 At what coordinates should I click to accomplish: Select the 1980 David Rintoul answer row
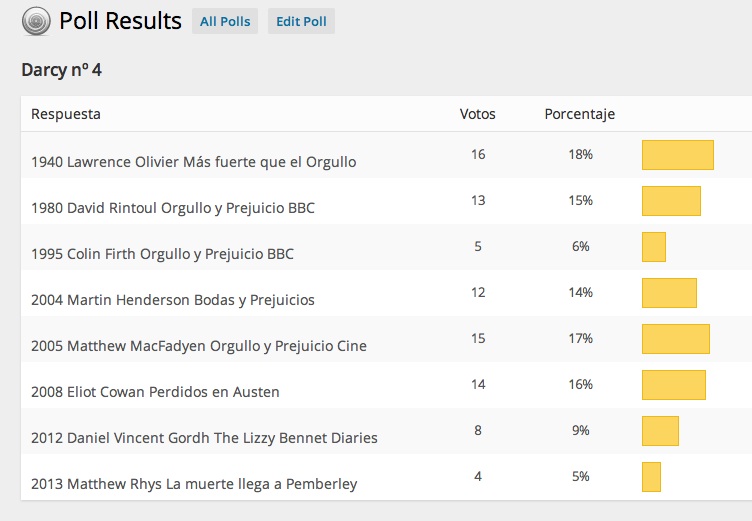point(173,208)
